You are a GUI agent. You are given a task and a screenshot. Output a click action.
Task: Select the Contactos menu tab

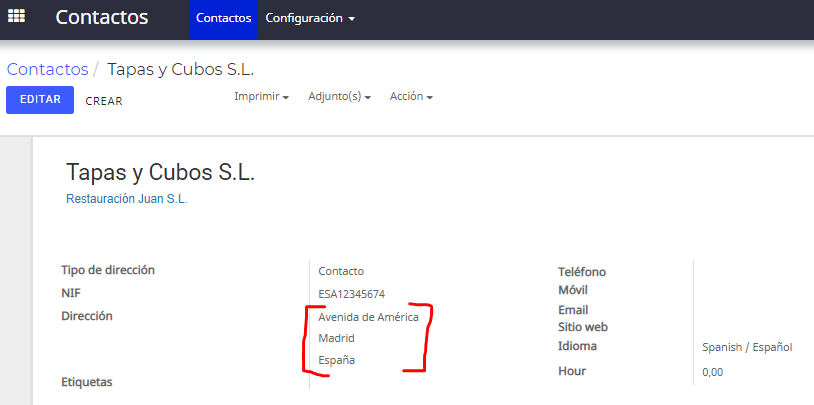(x=224, y=18)
